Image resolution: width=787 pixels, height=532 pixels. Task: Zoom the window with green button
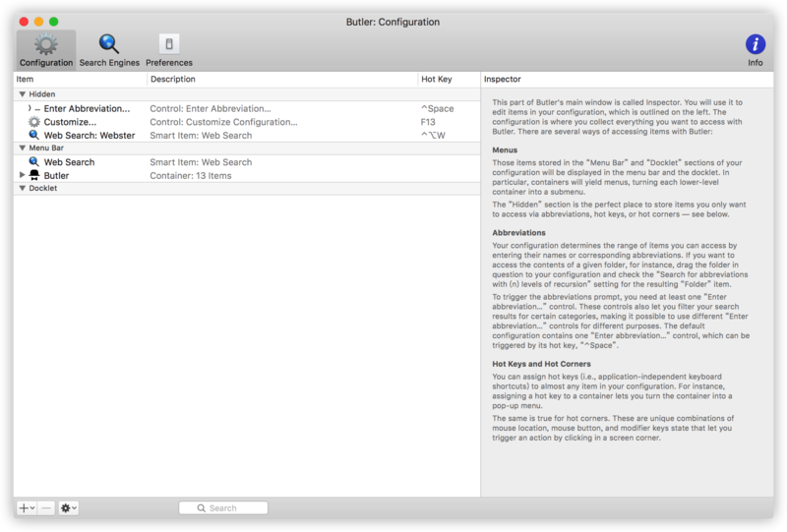pyautogui.click(x=54, y=22)
